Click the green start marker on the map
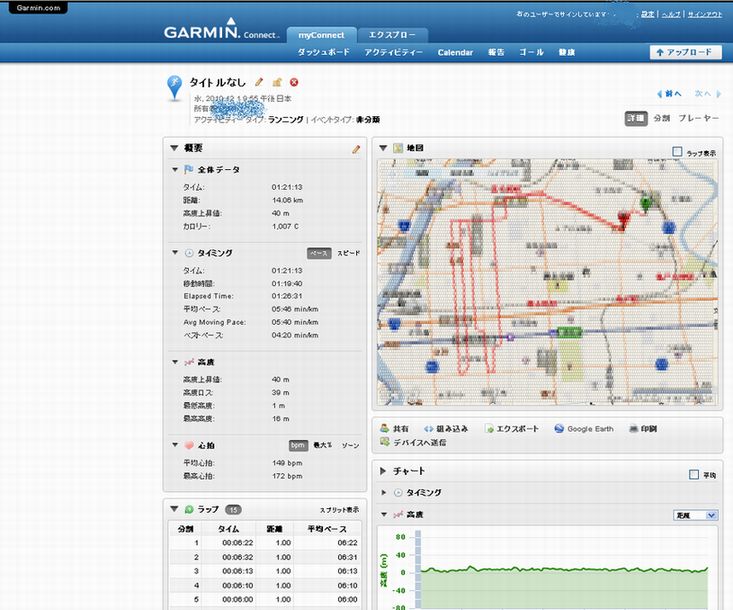Image resolution: width=733 pixels, height=610 pixels. (x=646, y=203)
